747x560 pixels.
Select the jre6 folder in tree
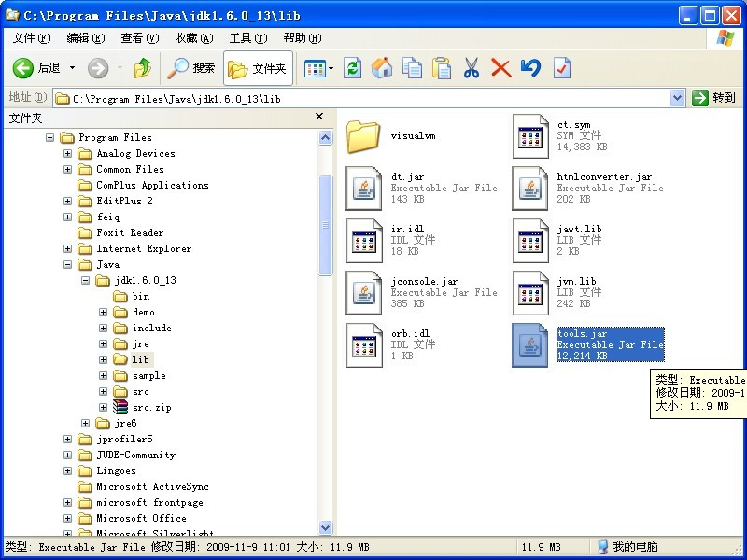125,424
